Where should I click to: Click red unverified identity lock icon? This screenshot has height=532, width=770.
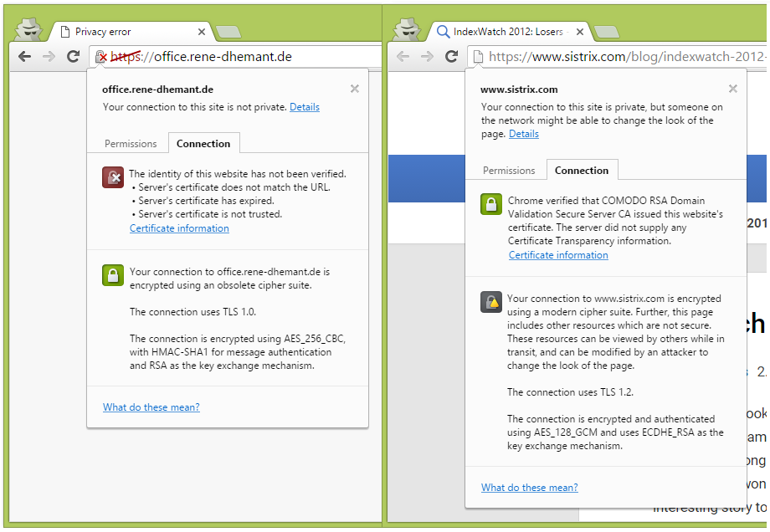coord(113,177)
